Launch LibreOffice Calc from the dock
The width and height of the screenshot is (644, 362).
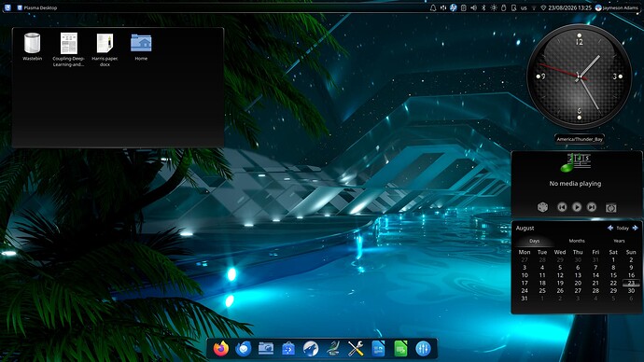point(400,349)
